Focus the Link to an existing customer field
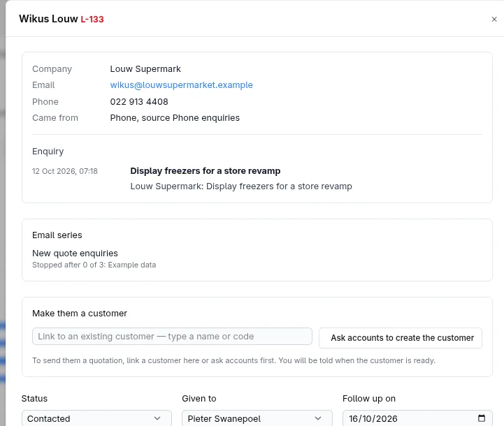The height and width of the screenshot is (426, 504). pyautogui.click(x=172, y=336)
